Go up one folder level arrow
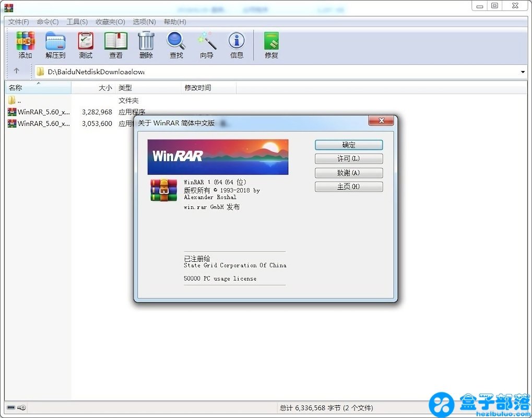The width and height of the screenshot is (532, 418). [x=16, y=71]
